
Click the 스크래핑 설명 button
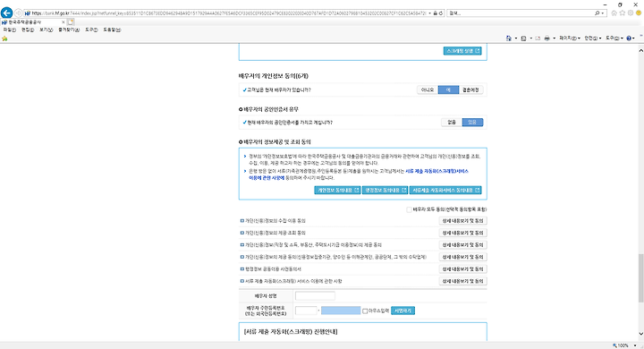point(462,51)
